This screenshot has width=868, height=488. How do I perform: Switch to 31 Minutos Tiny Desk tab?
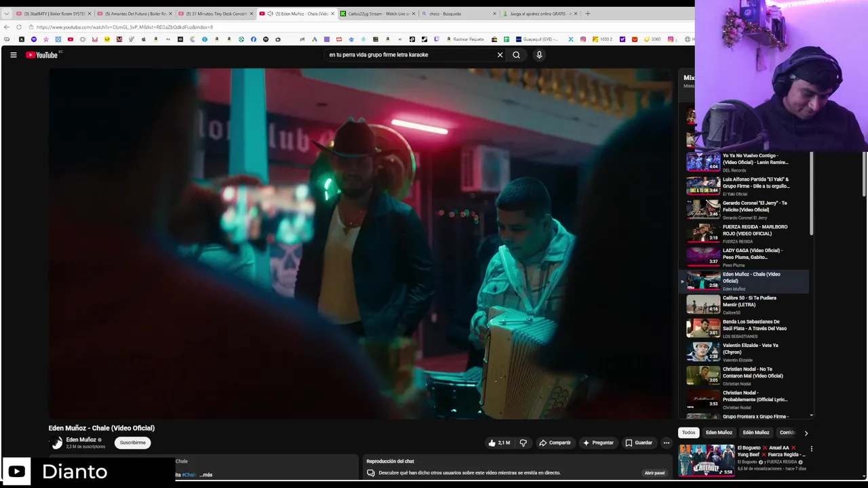tap(216, 14)
